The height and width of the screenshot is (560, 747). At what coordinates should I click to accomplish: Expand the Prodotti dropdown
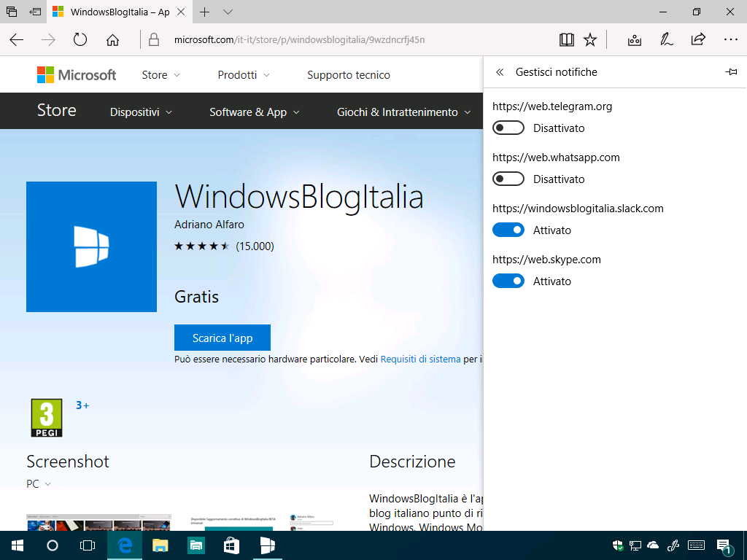click(244, 75)
